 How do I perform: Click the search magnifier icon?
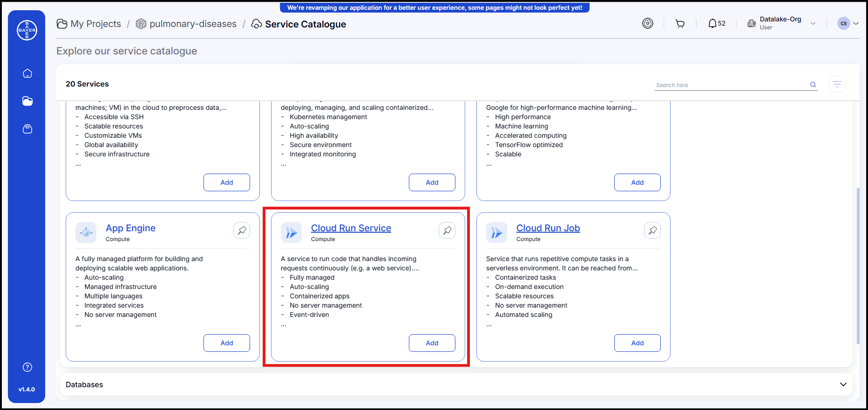(813, 85)
